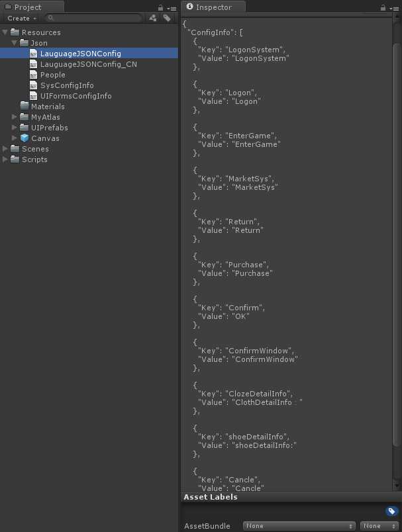Click the "Key": "Cancle" line
The height and width of the screenshot is (532, 402).
click(x=229, y=480)
